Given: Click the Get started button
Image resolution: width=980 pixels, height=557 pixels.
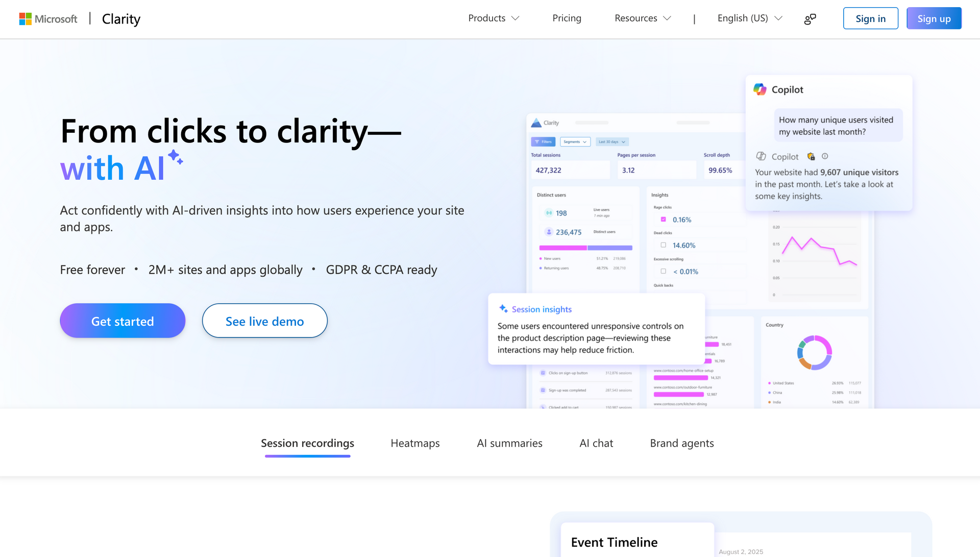Looking at the screenshot, I should (122, 321).
